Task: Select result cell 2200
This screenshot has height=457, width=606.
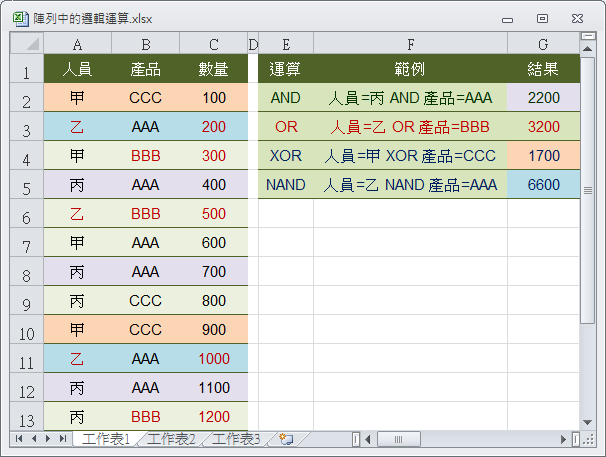Action: tap(543, 97)
